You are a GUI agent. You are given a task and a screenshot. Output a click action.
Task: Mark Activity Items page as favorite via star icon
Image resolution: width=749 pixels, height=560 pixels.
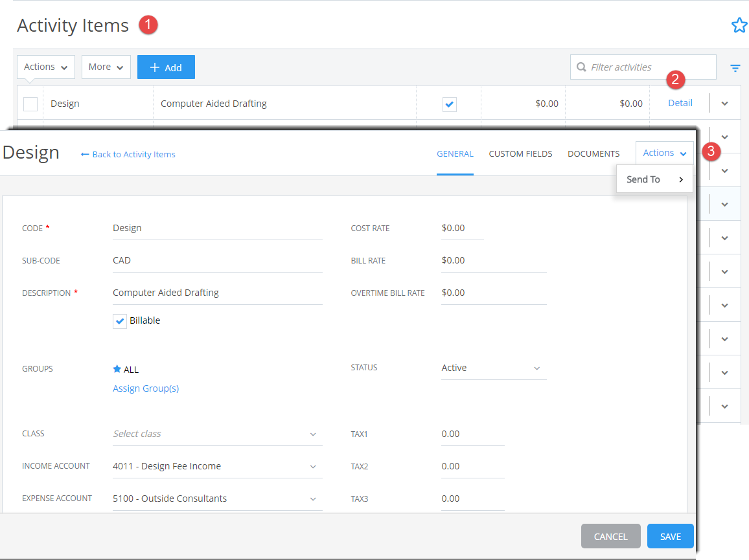tap(739, 25)
